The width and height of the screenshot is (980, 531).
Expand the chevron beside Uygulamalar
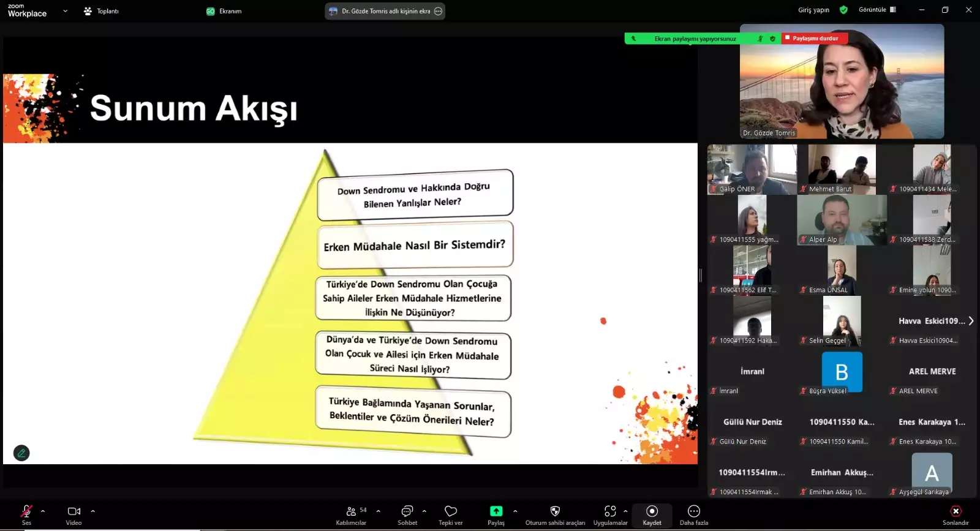625,511
